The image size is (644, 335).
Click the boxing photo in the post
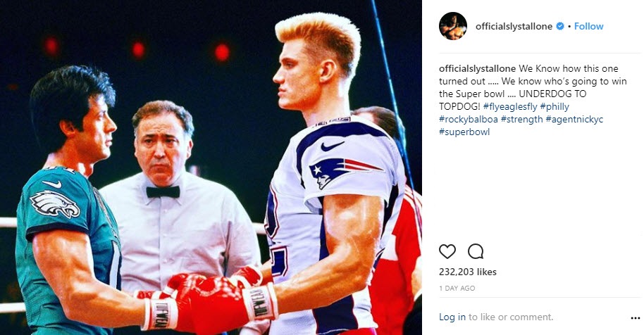(211, 167)
